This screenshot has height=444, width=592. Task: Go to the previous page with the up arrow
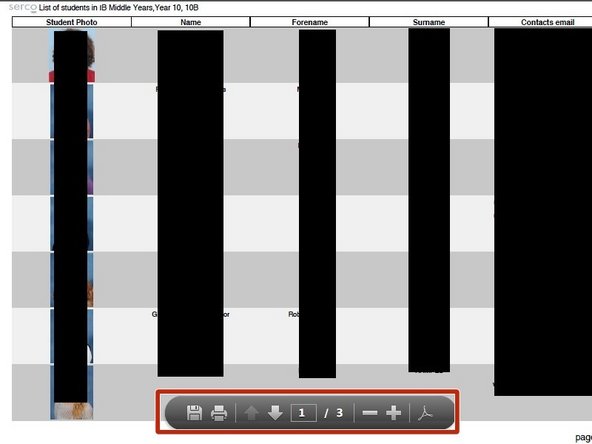click(x=251, y=413)
